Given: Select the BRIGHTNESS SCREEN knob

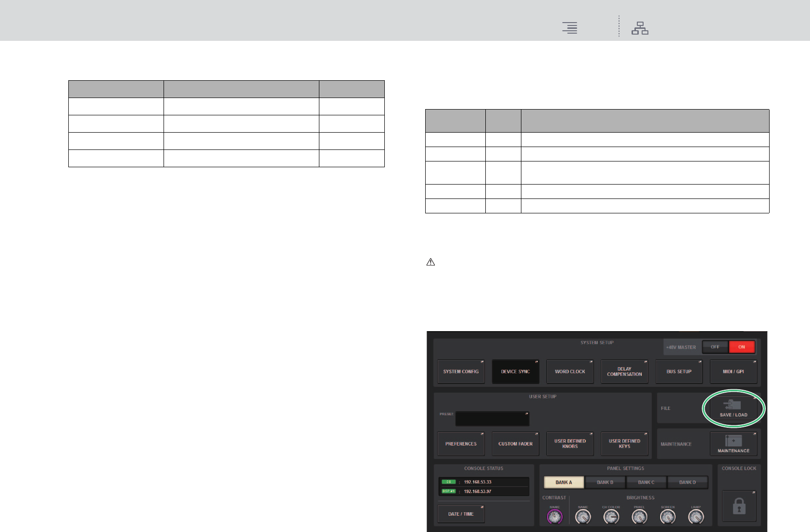Looking at the screenshot, I should click(668, 517).
